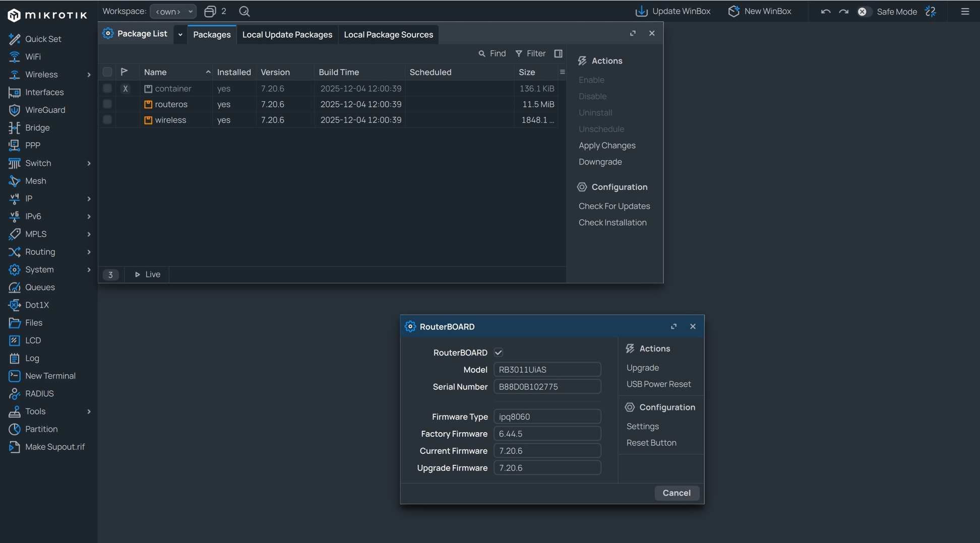Click the undo arrow icon

click(825, 11)
